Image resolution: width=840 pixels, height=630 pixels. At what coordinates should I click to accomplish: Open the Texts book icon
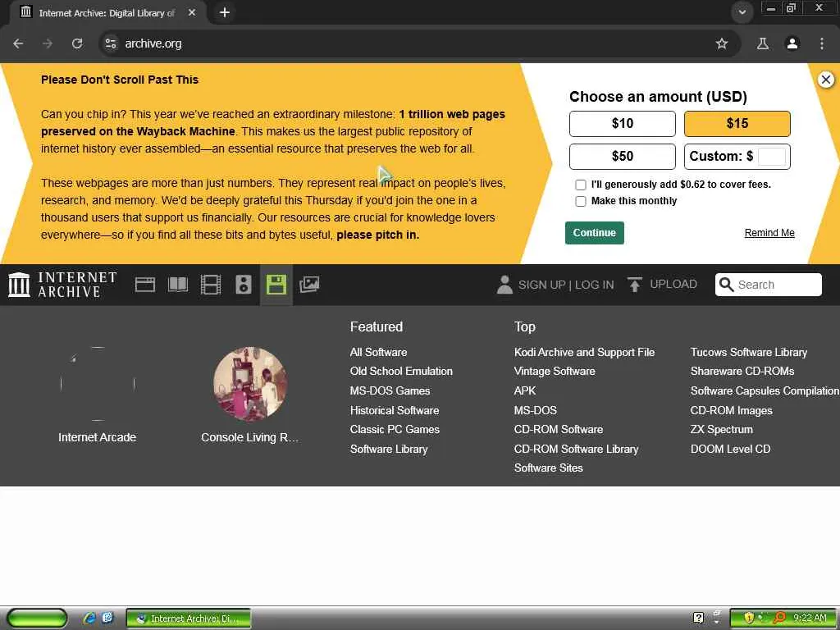178,285
